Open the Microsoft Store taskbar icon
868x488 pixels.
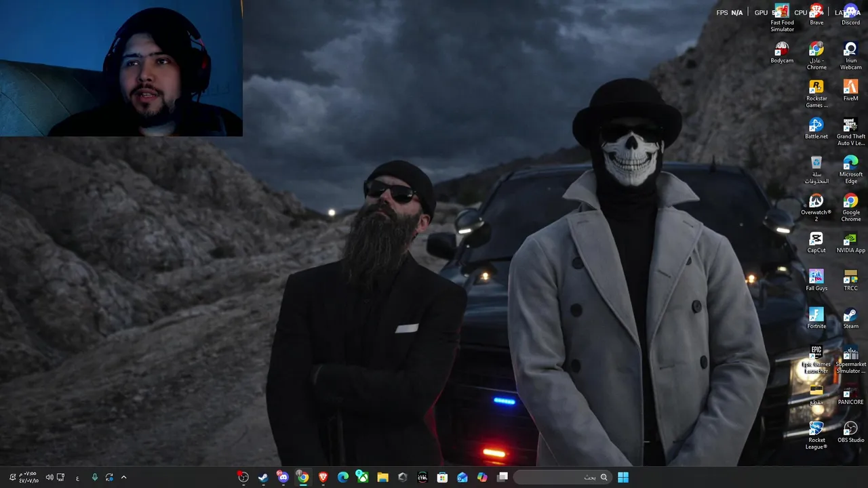[442, 477]
